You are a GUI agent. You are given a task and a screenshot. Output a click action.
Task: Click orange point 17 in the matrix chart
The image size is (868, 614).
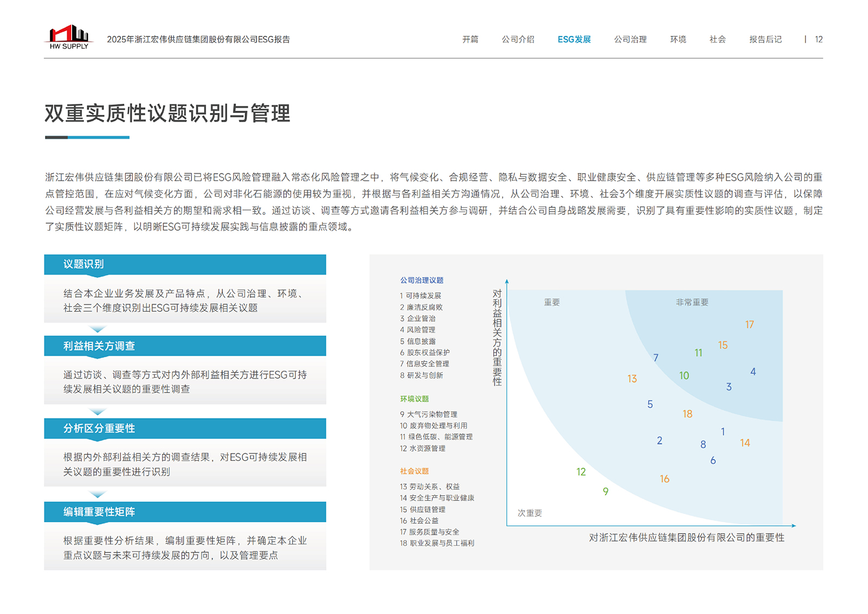(x=750, y=325)
